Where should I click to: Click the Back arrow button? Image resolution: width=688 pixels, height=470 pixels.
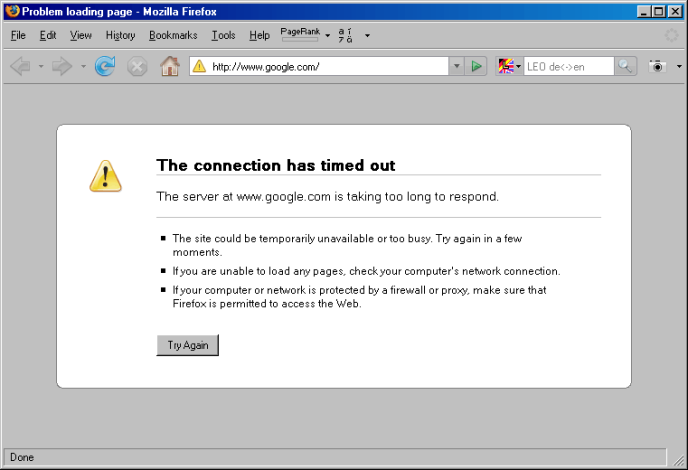tap(20, 67)
